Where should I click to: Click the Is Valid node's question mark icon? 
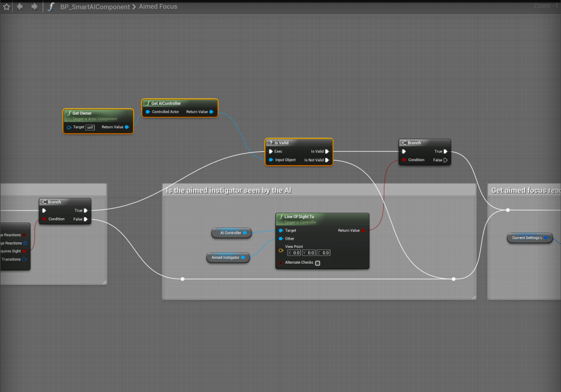click(270, 143)
